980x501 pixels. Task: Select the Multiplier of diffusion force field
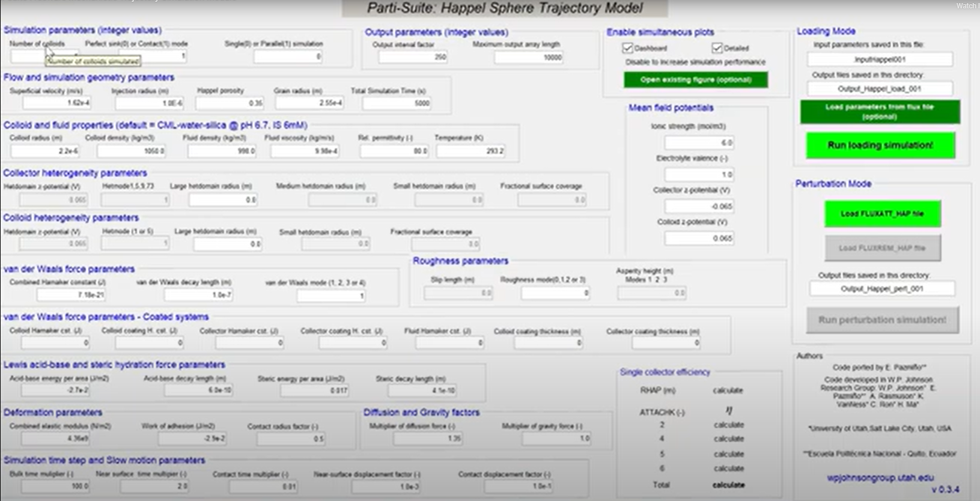click(428, 439)
